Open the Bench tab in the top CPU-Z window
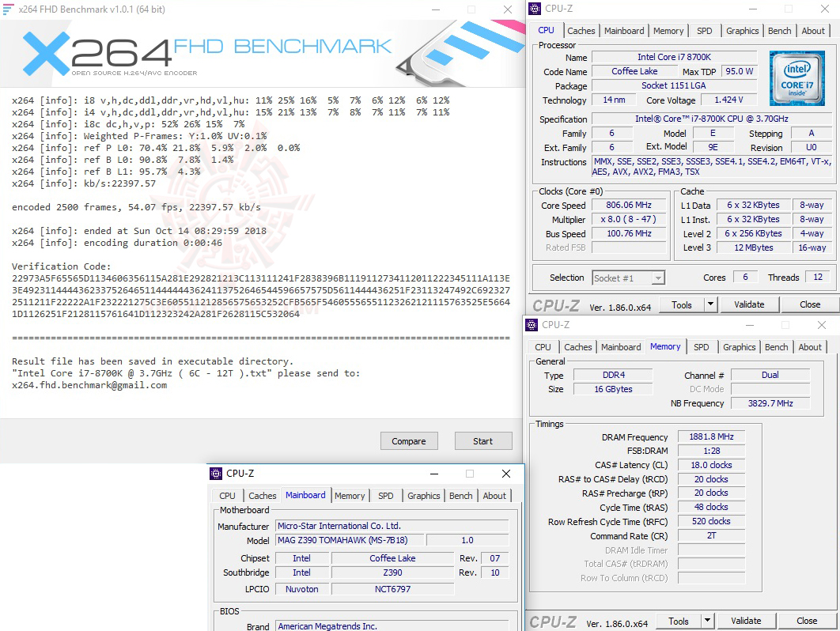 pos(779,30)
